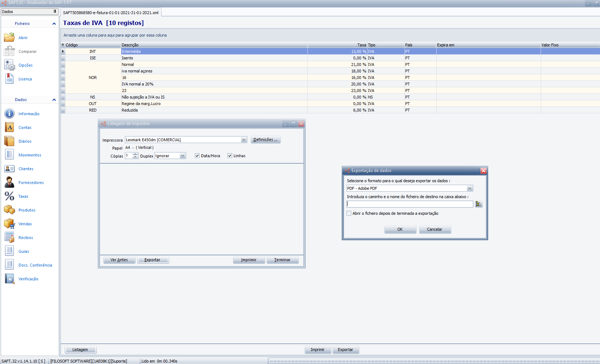Click the Informação icon in sidebar
This screenshot has width=600, height=364.
pos(9,114)
